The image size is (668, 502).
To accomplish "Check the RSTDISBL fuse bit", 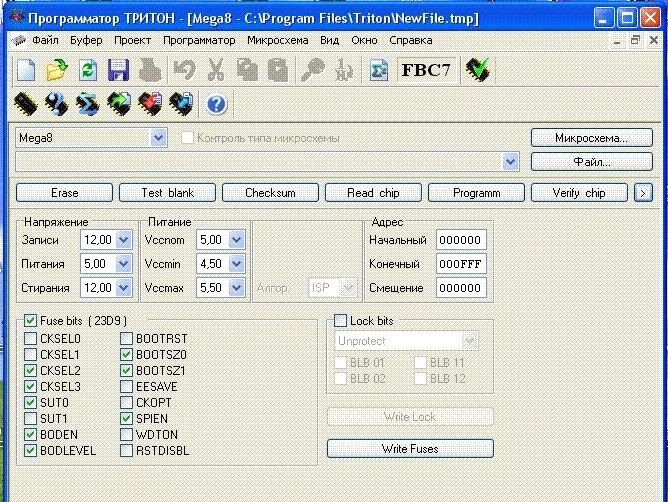I will click(127, 450).
